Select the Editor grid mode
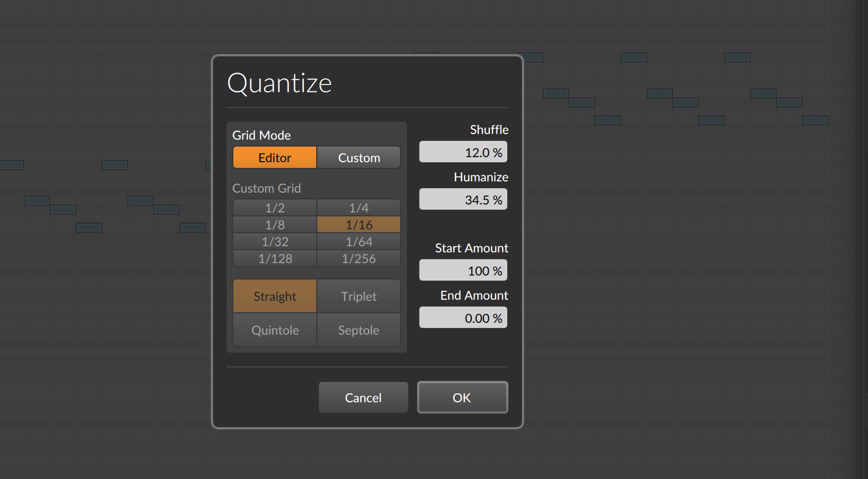The width and height of the screenshot is (868, 479). pos(274,157)
